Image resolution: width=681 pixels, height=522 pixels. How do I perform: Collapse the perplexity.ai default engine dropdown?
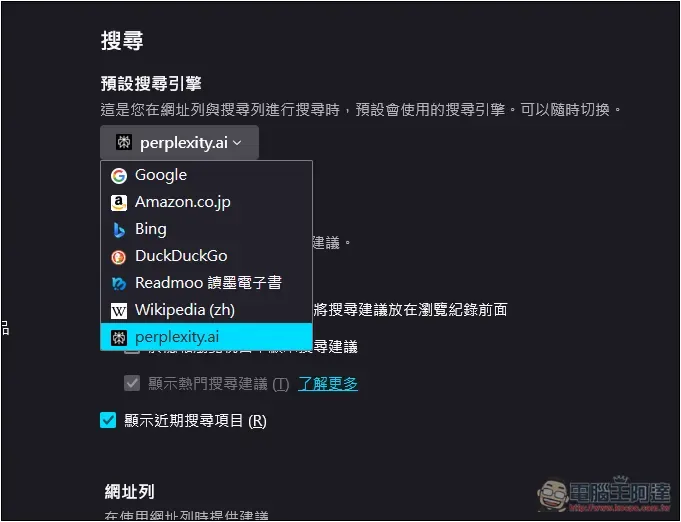click(x=179, y=142)
